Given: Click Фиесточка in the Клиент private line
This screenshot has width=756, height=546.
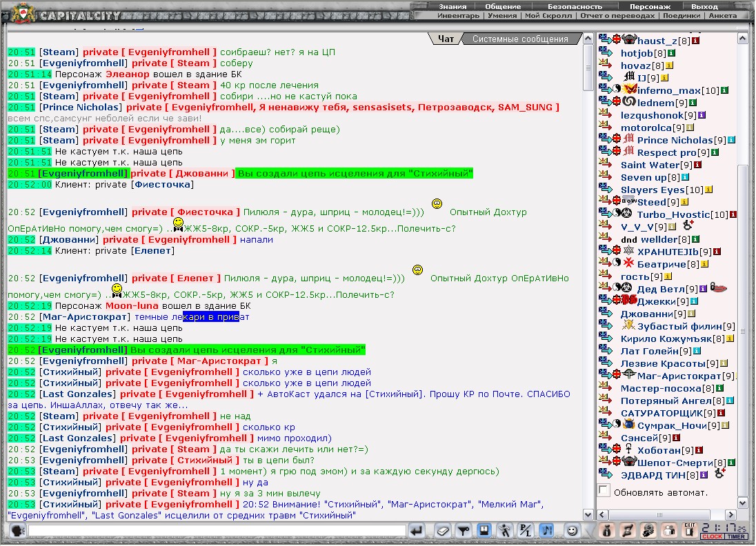Looking at the screenshot, I should [x=163, y=184].
